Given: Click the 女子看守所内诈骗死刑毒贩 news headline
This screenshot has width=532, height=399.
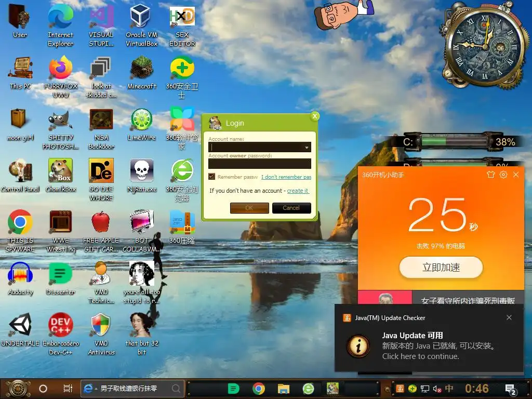Looking at the screenshot, I should coord(468,301).
